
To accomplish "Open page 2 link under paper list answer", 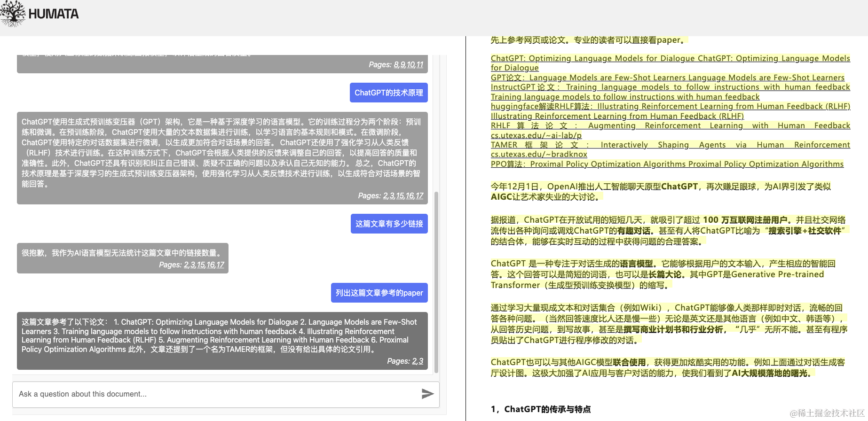I will (414, 361).
